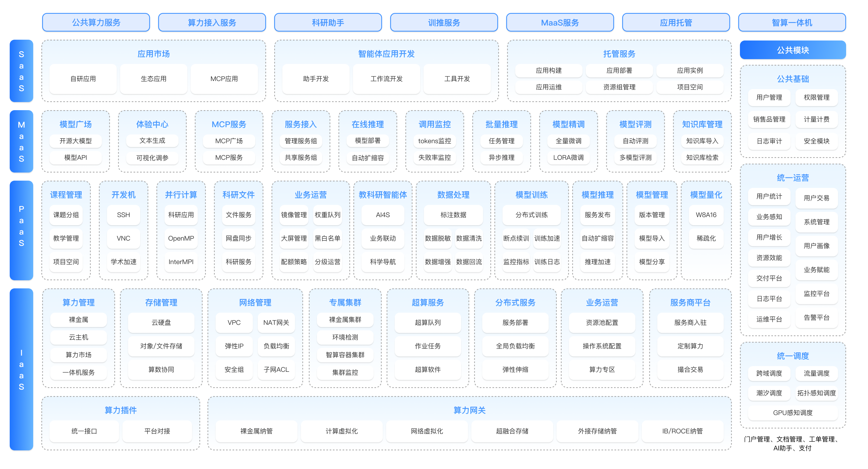Click the tokens监控 item
The height and width of the screenshot is (469, 868).
pyautogui.click(x=434, y=141)
